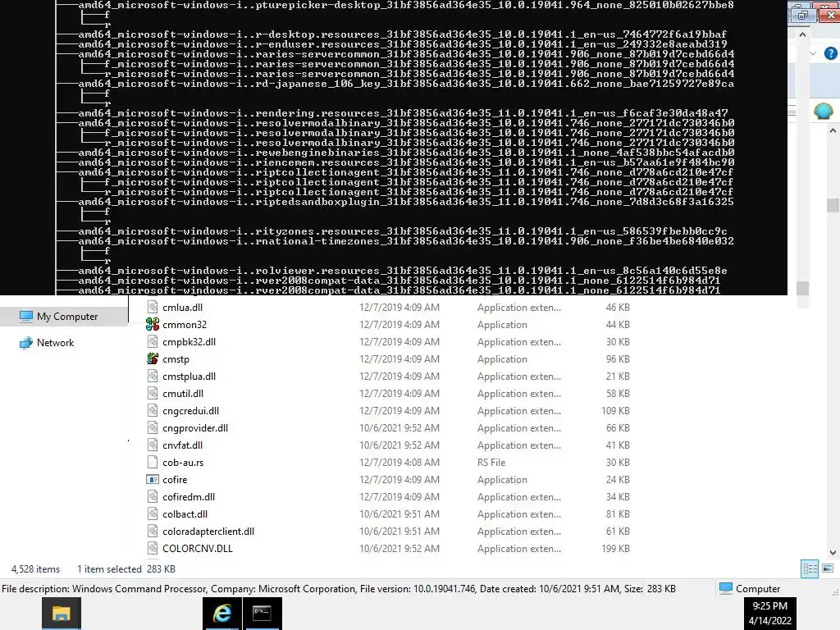Select the cnvfat.dll file name

pos(182,445)
